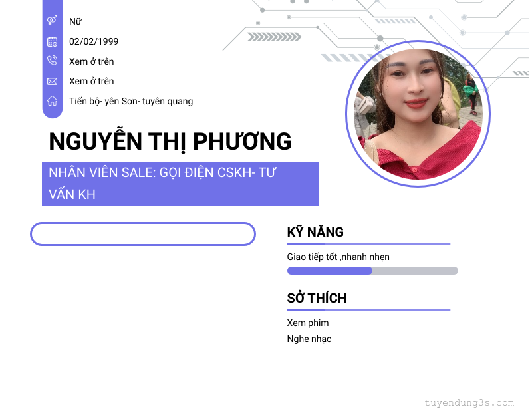Image resolution: width=532 pixels, height=417 pixels.
Task: Click the email 'Xem ở trên' text
Action: [92, 81]
